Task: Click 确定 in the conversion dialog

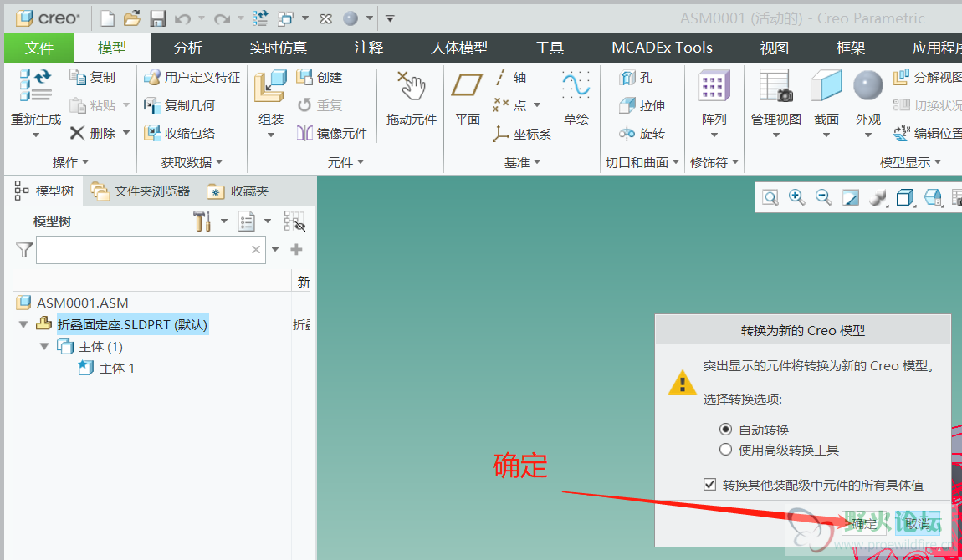Action: [864, 524]
